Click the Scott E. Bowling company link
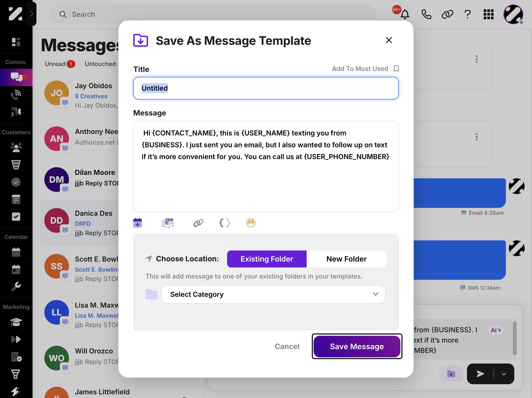The height and width of the screenshot is (398, 532). [97, 269]
